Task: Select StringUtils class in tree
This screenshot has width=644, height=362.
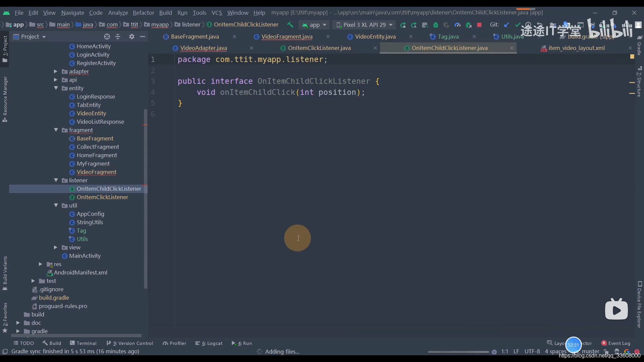Action: click(90, 222)
